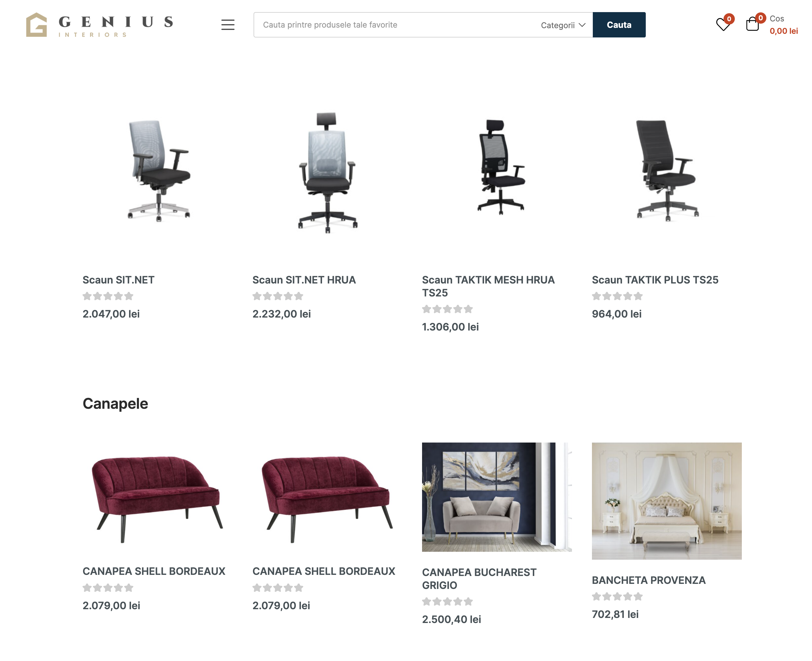Open Scaun TAKTIK MESH HRUA TS25 link
This screenshot has height=661, width=812.
click(x=488, y=286)
